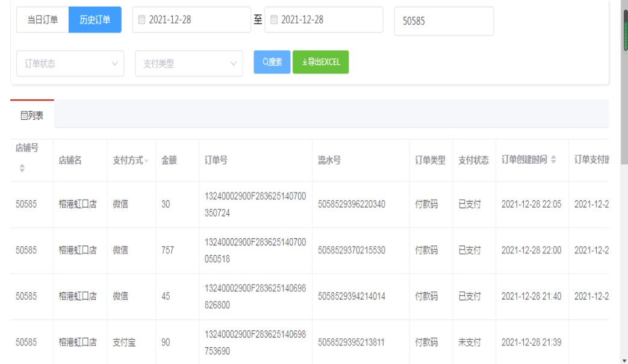Click the 搜索 button
Image resolution: width=628 pixels, height=364 pixels.
click(x=272, y=62)
